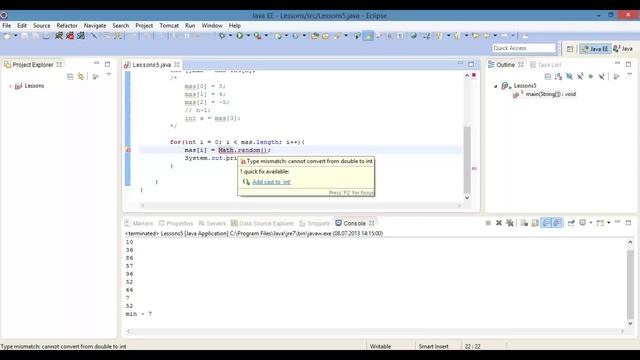The height and width of the screenshot is (360, 640).
Task: Click the console vertical scrollbar thumb
Action: pyautogui.click(x=630, y=284)
